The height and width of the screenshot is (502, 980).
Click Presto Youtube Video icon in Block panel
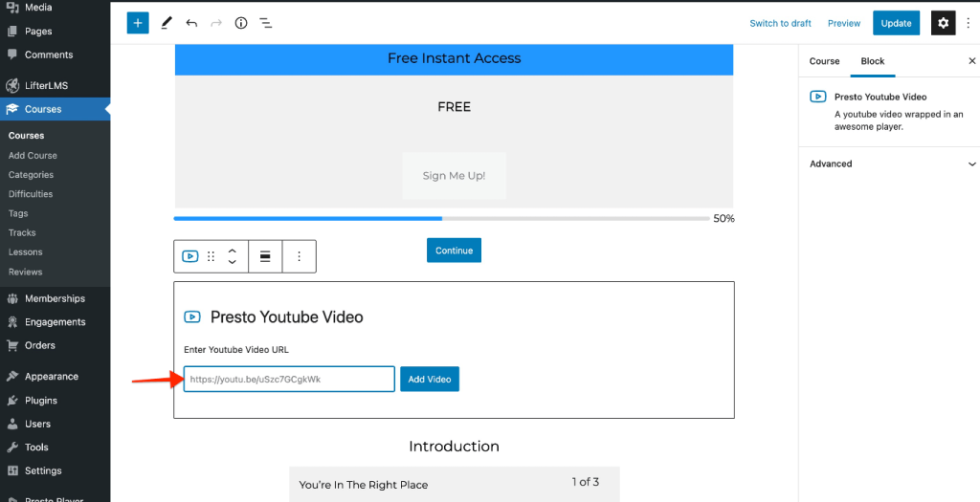817,97
